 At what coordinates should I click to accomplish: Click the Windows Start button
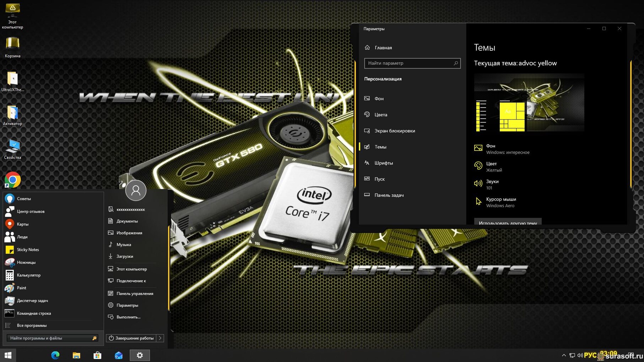8,355
